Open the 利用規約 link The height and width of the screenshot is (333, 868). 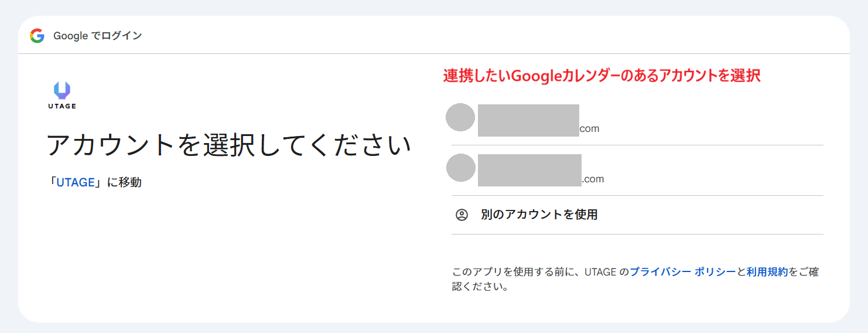[767, 272]
